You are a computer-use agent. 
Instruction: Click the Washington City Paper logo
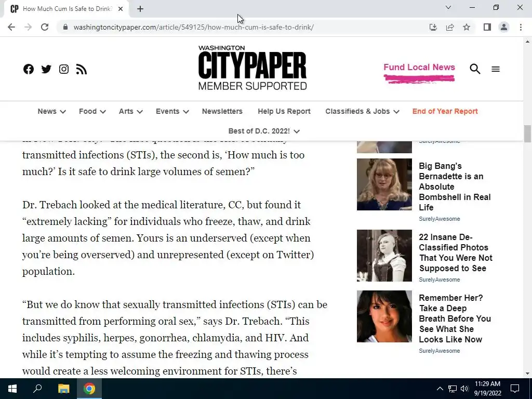[x=252, y=68]
